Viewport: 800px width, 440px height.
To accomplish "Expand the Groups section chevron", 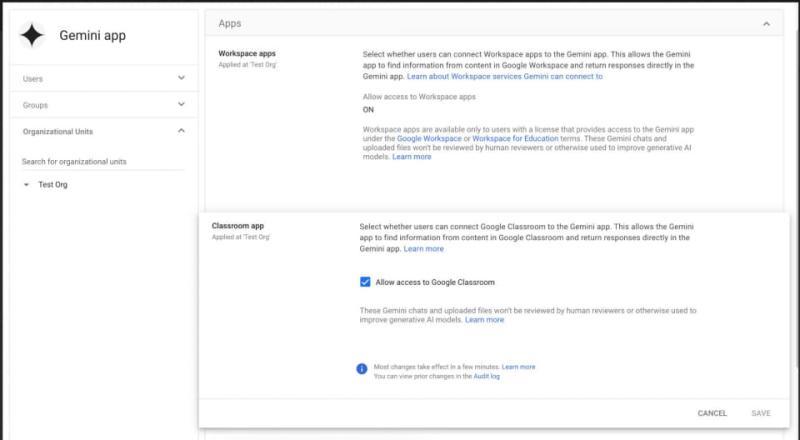I will pyautogui.click(x=181, y=105).
